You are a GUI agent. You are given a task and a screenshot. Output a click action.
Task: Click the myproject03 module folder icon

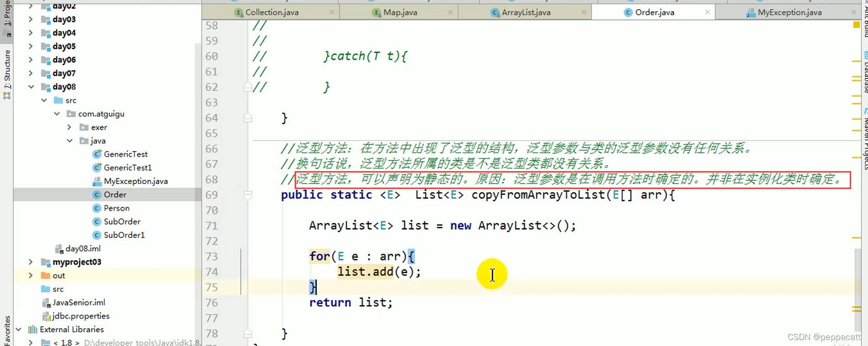46,262
